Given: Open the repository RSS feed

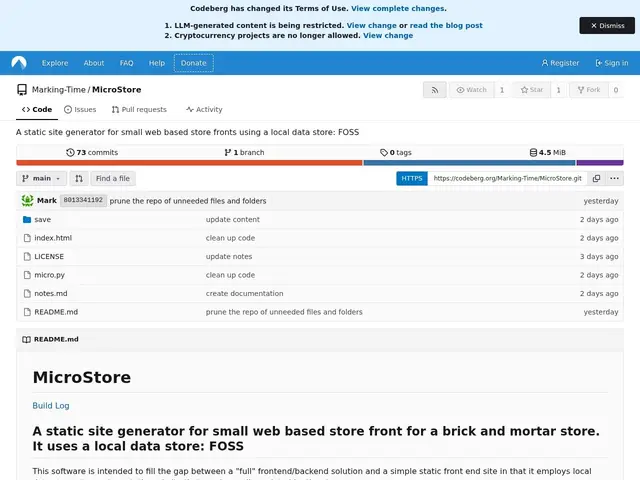Looking at the screenshot, I should [x=435, y=90].
